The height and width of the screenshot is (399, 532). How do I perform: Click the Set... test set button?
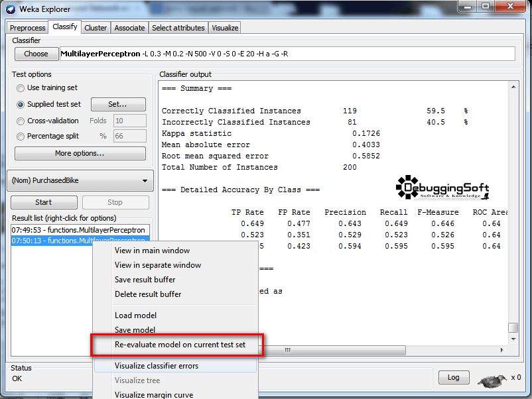pos(118,105)
